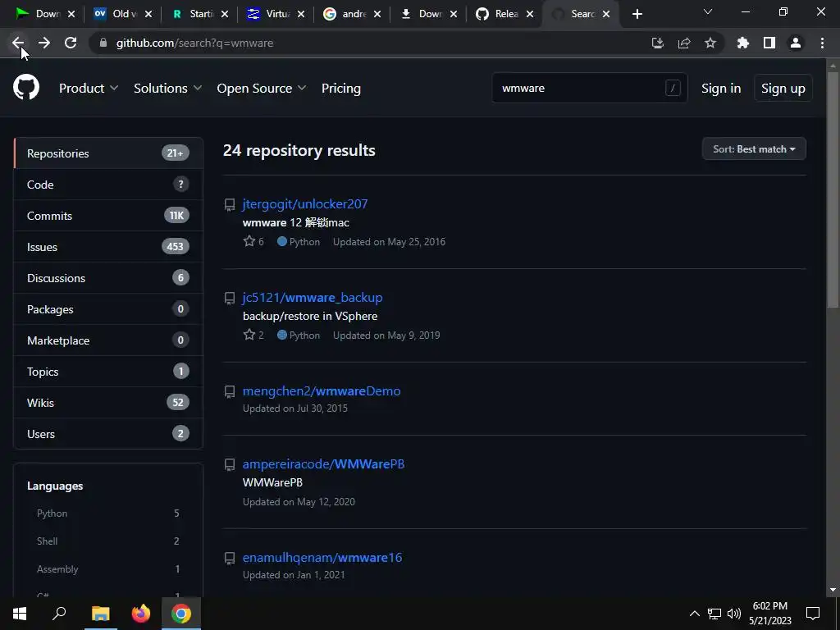This screenshot has height=630, width=840.
Task: Open Windows taskbar search
Action: tap(59, 614)
